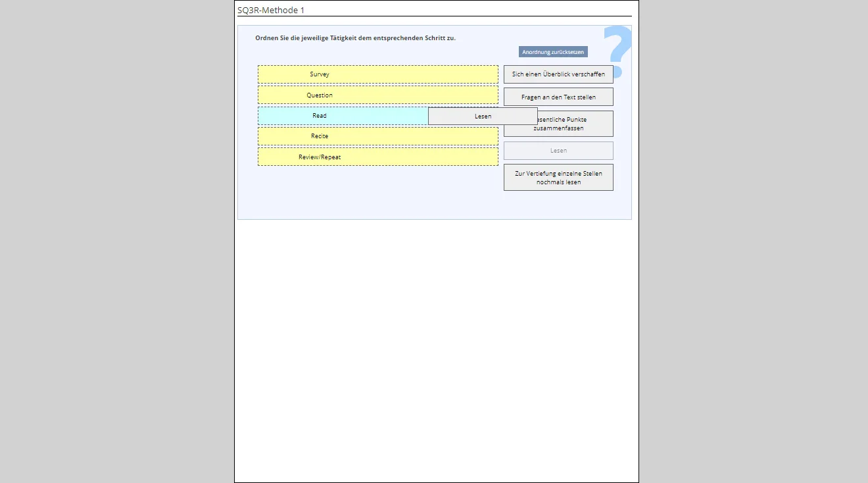Click the Recite step row
Image resolution: width=868 pixels, height=483 pixels.
(x=377, y=136)
